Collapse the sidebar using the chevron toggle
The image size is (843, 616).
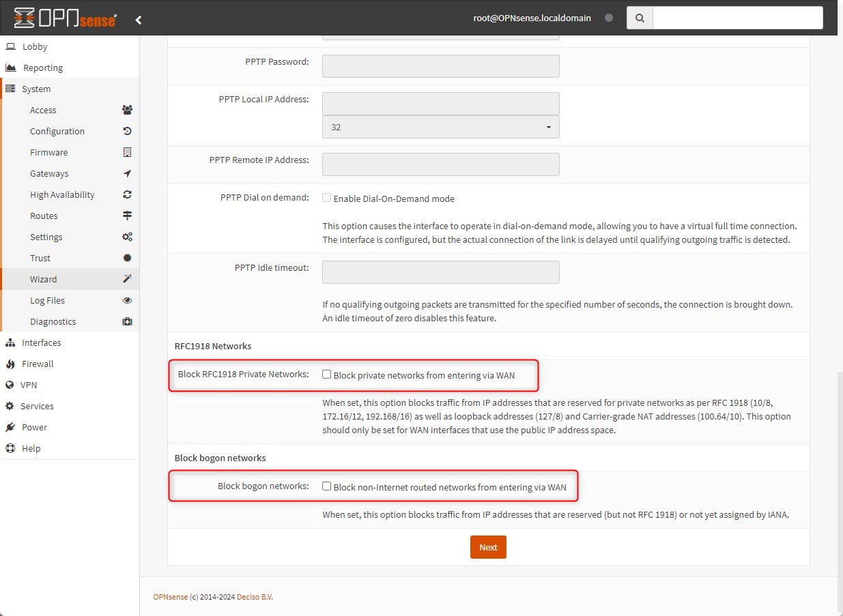coord(139,20)
